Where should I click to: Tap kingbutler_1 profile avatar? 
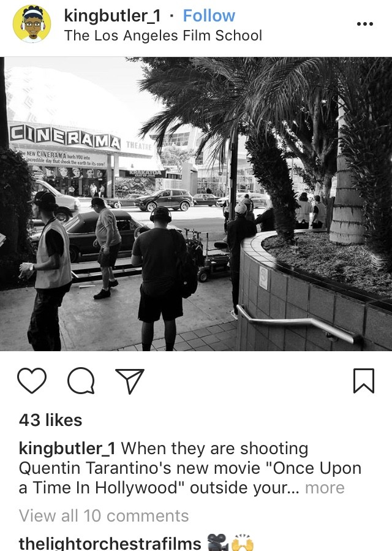[x=32, y=25]
